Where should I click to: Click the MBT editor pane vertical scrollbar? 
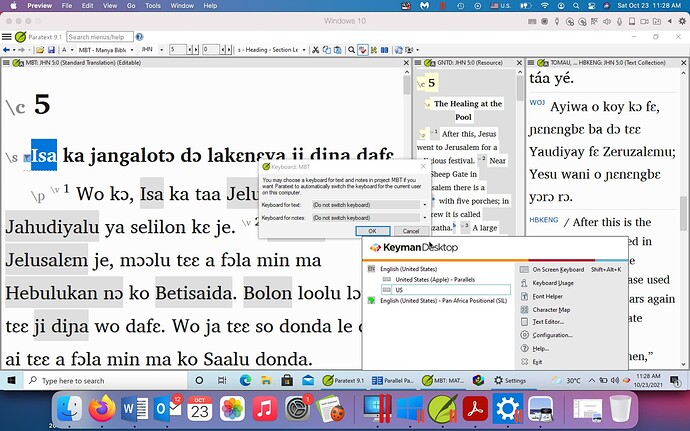click(406, 218)
